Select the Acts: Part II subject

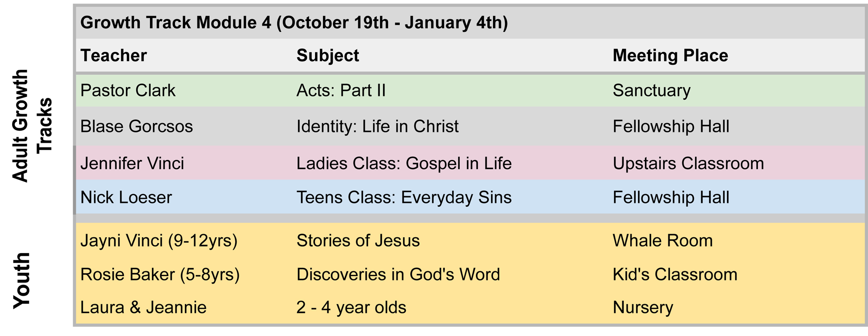click(341, 91)
